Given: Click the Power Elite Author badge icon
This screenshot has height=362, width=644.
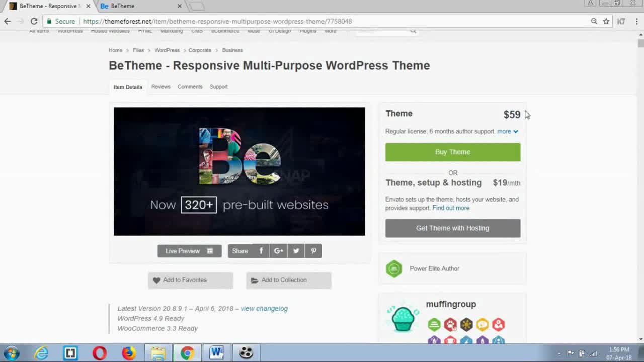Looking at the screenshot, I should pos(394,268).
